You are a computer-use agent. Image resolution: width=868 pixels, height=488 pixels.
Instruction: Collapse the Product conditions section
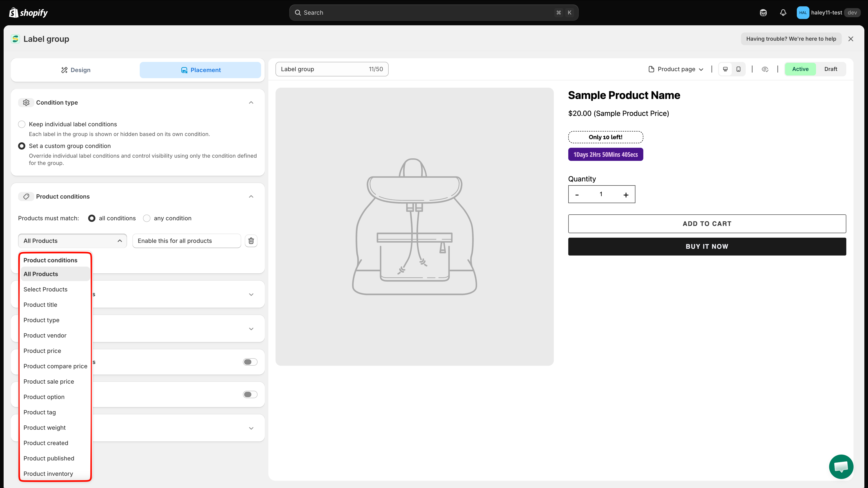[251, 196]
